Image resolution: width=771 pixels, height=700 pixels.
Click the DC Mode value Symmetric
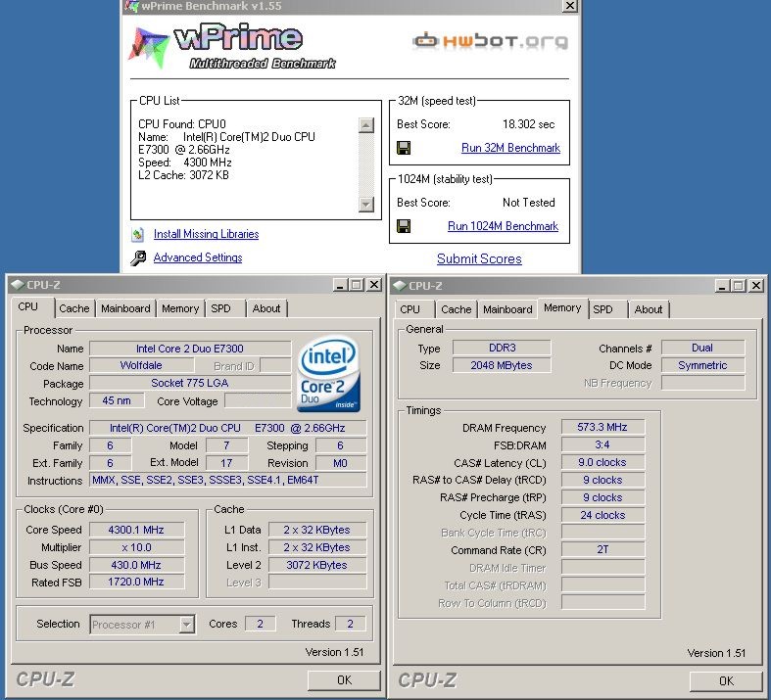[x=702, y=365]
